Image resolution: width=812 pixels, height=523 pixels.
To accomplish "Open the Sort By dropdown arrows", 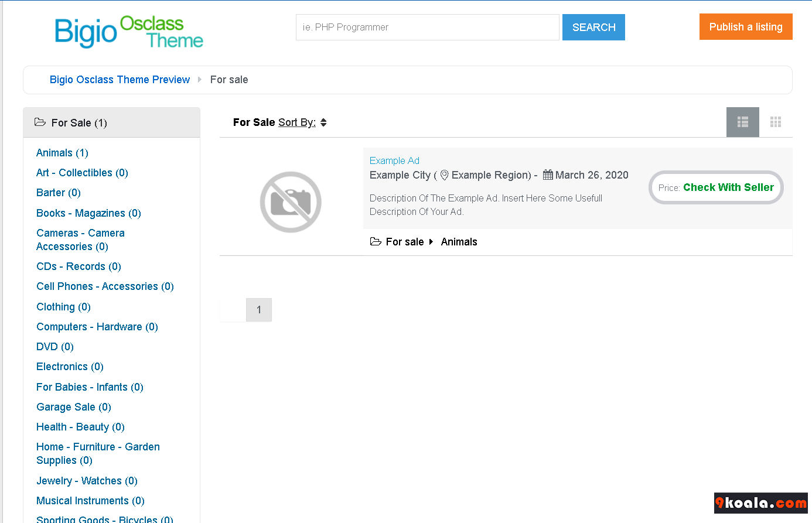I will pos(323,122).
